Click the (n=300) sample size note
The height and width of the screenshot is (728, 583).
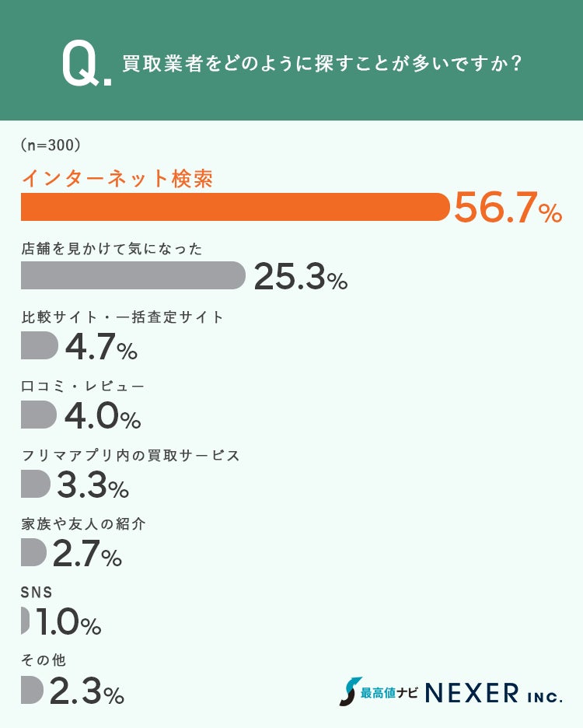(x=51, y=145)
